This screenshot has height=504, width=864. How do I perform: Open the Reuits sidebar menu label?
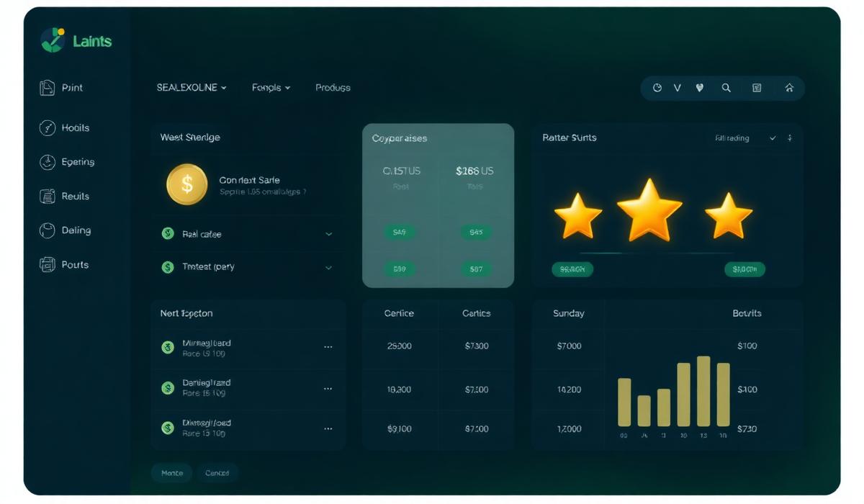76,196
